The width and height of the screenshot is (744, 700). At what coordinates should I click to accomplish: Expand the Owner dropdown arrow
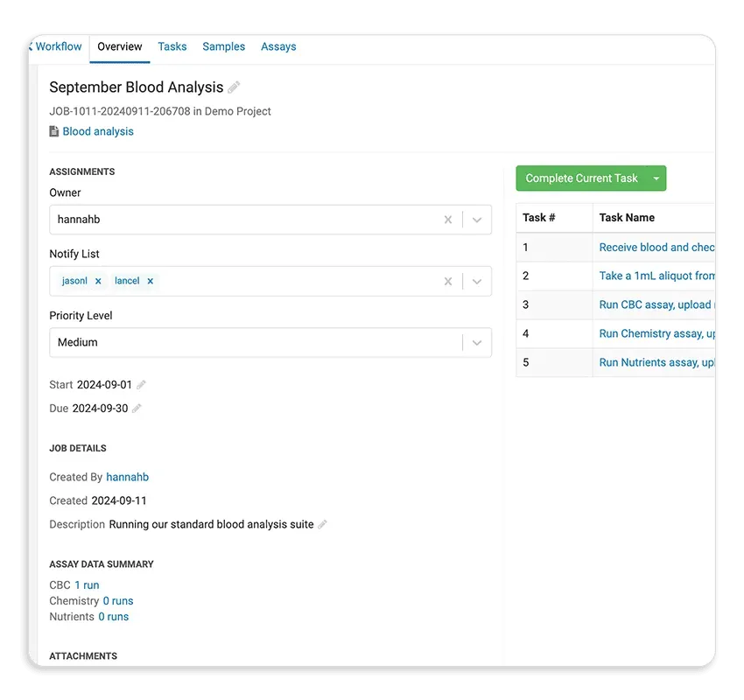tap(477, 220)
